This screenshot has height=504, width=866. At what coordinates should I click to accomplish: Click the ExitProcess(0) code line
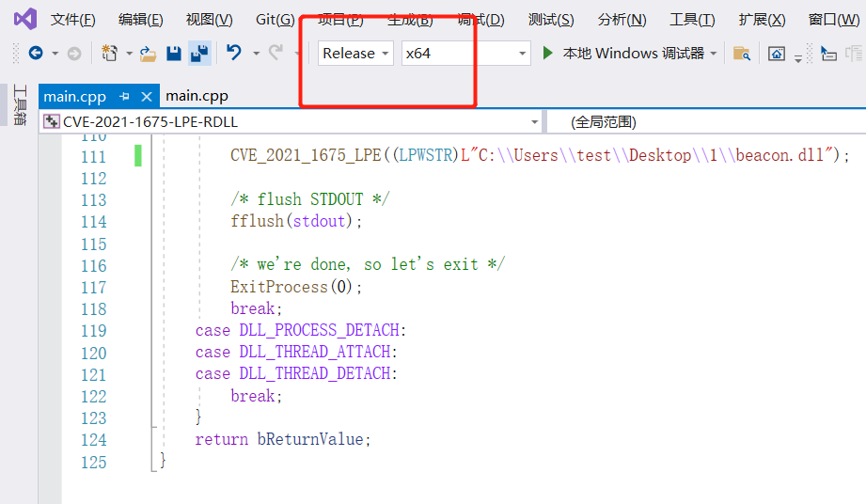[x=296, y=287]
